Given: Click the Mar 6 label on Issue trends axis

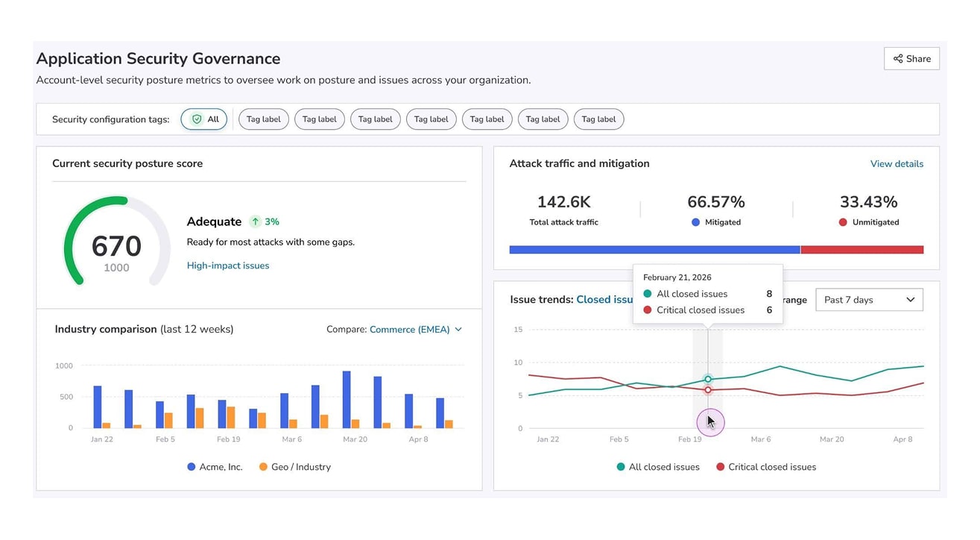Looking at the screenshot, I should tap(761, 439).
